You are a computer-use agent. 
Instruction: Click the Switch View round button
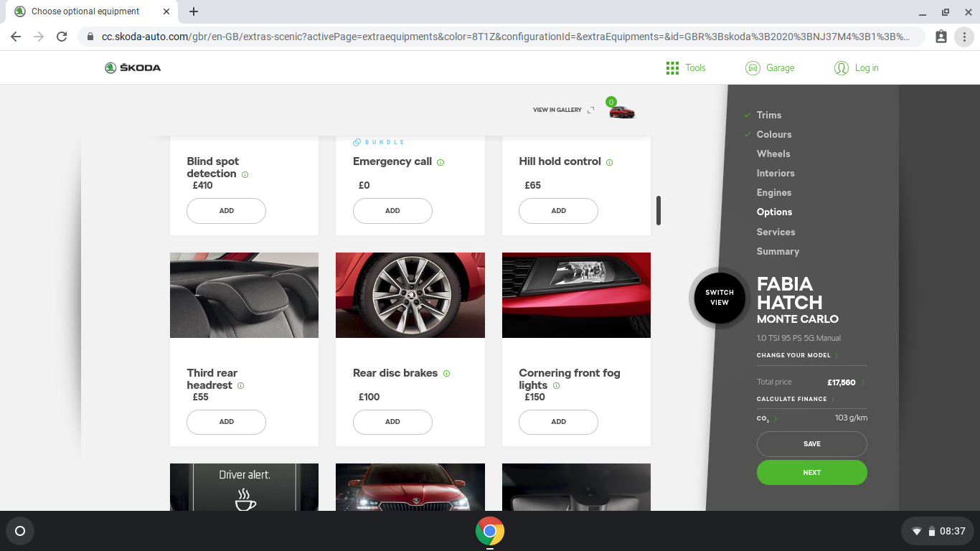point(719,298)
